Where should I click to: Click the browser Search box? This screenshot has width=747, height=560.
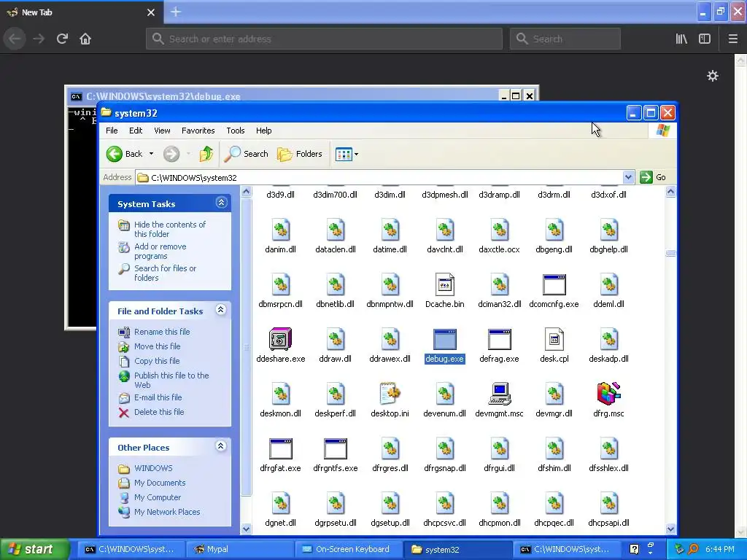point(565,39)
